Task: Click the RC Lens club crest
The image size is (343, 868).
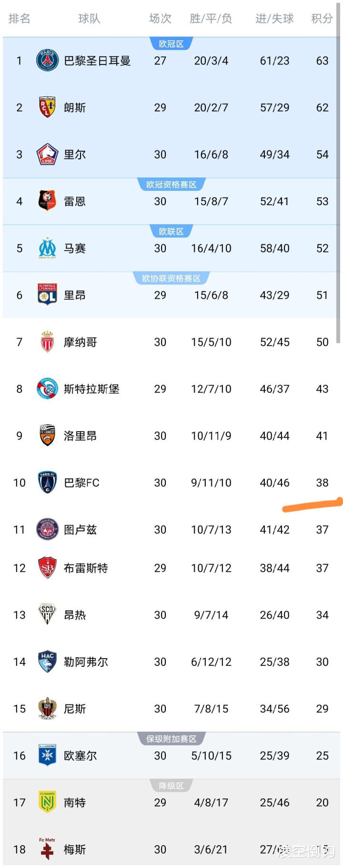Action: (x=47, y=107)
